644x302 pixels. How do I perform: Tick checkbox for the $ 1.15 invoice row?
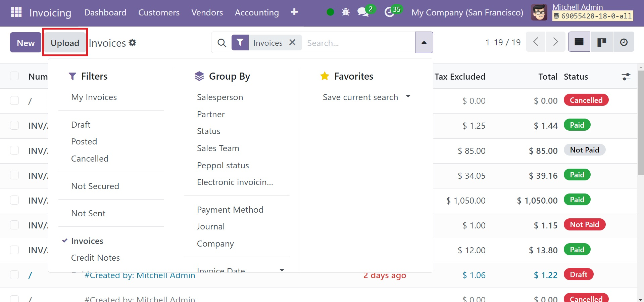tap(14, 225)
